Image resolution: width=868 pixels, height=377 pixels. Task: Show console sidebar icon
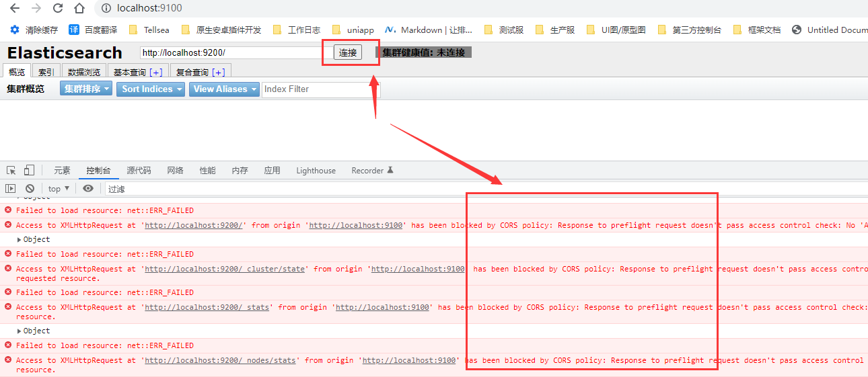[x=10, y=189]
